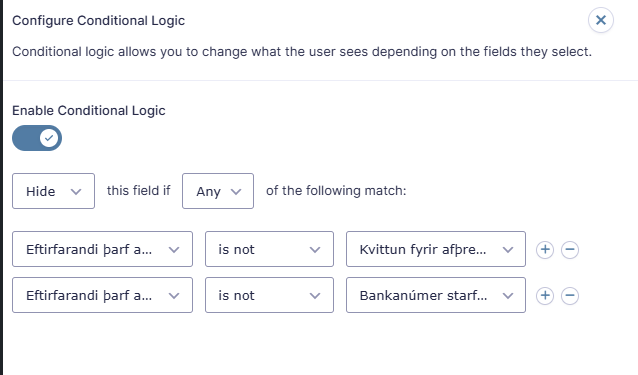
Task: Open the Hide/Show action dropdown
Action: (x=53, y=191)
